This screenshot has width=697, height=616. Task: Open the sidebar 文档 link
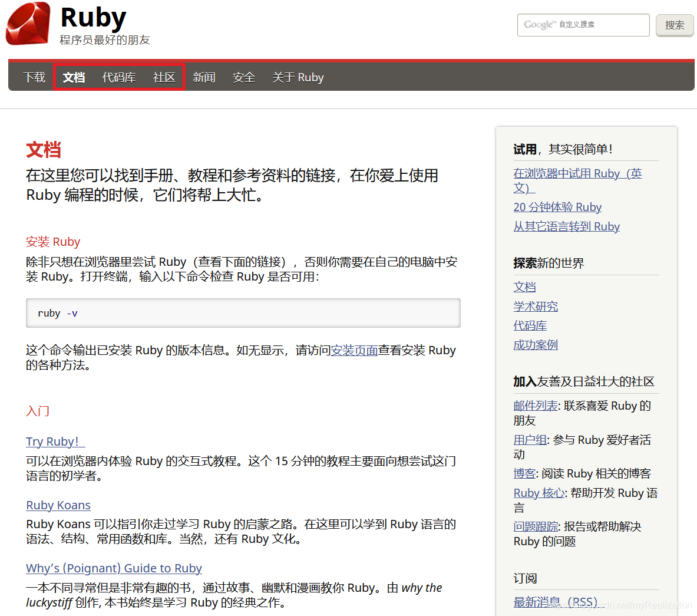tap(524, 287)
